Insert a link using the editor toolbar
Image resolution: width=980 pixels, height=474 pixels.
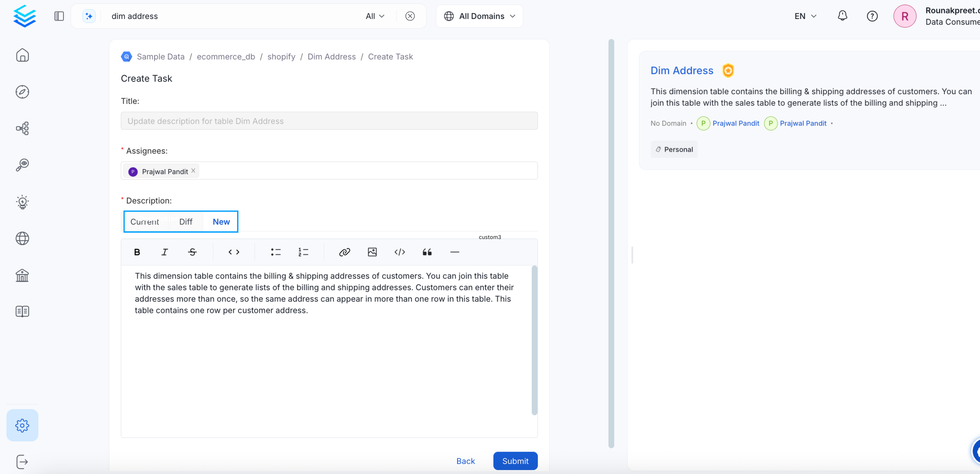coord(344,252)
